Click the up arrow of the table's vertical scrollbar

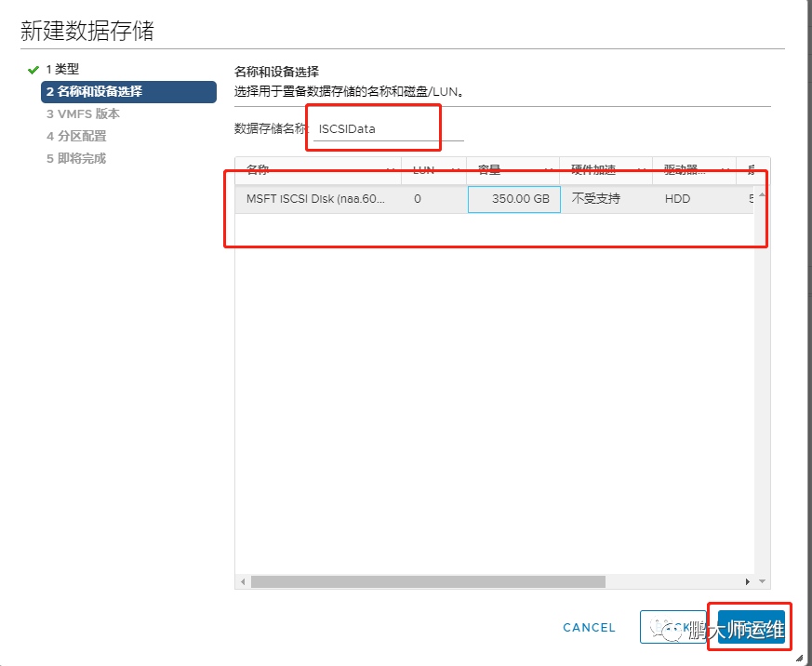pos(762,194)
